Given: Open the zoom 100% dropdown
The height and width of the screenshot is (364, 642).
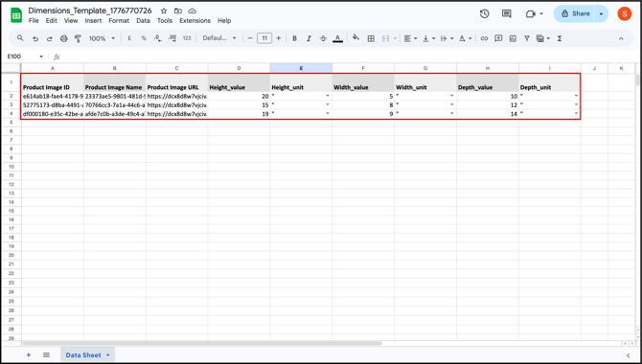Looking at the screenshot, I should pos(102,38).
